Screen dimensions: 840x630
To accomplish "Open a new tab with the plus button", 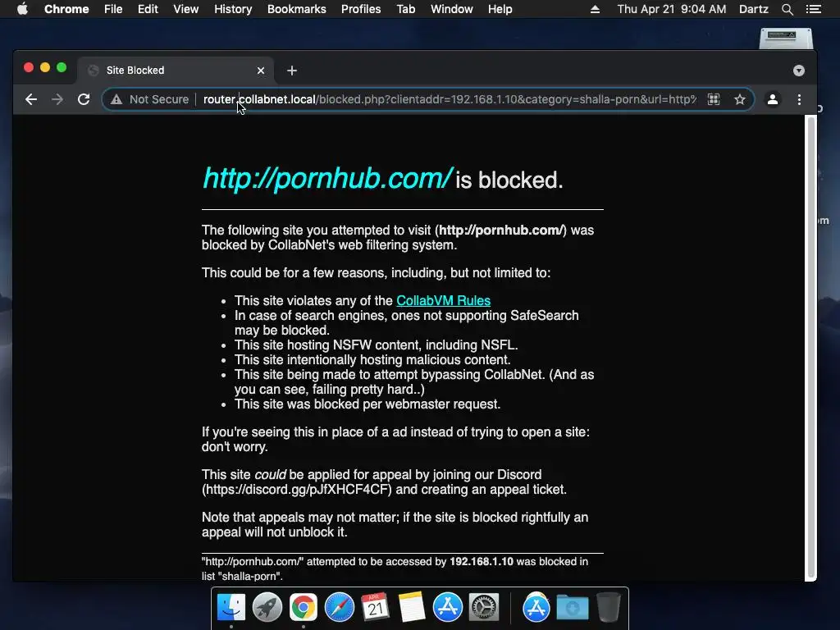I will (292, 71).
